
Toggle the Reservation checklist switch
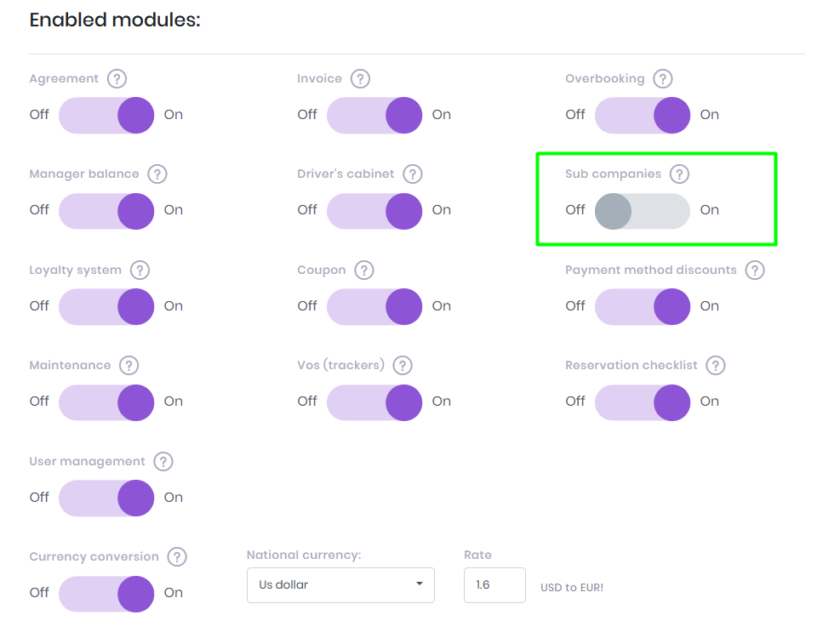pos(642,402)
